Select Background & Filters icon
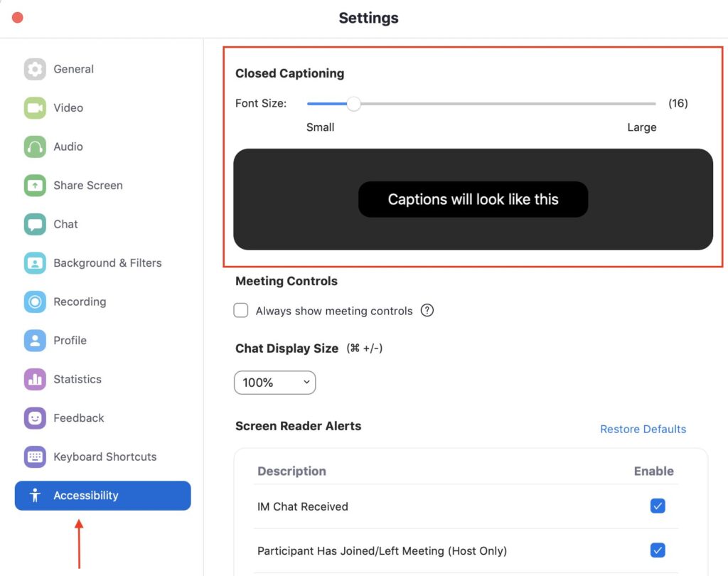 tap(35, 263)
